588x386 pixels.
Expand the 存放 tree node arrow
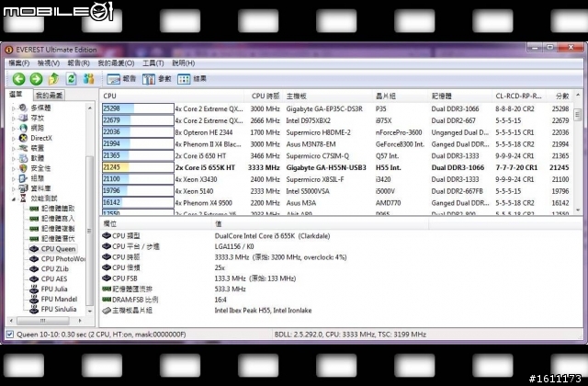coord(14,119)
